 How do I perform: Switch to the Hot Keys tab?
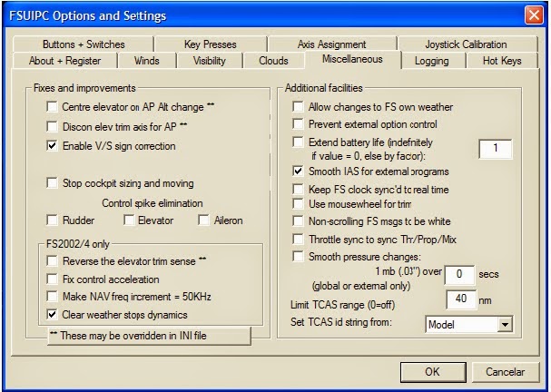502,61
